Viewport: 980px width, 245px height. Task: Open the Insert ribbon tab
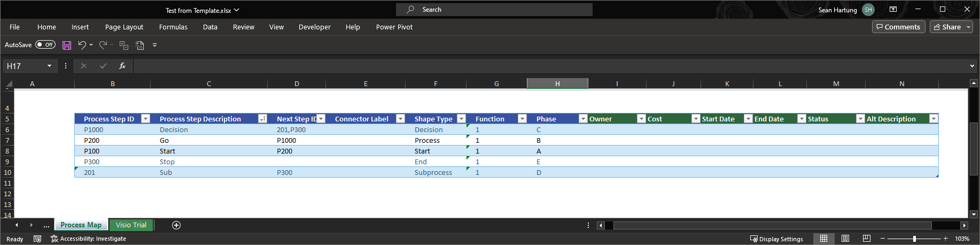pos(80,27)
